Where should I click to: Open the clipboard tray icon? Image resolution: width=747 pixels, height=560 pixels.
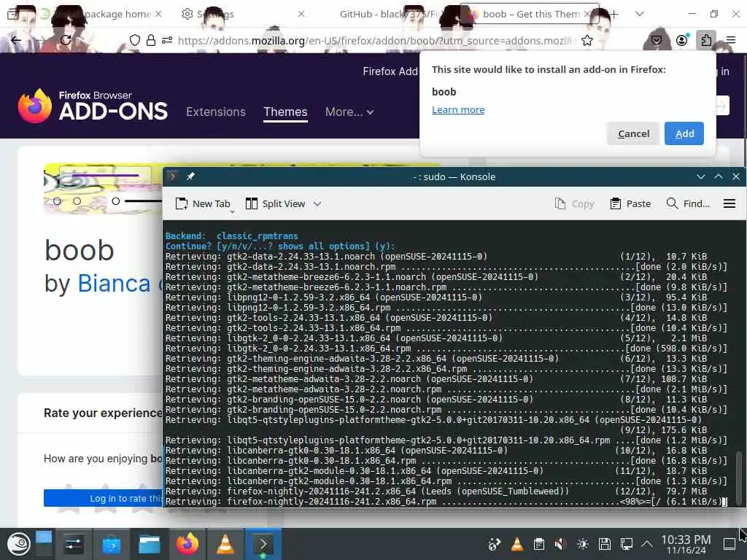point(539,544)
